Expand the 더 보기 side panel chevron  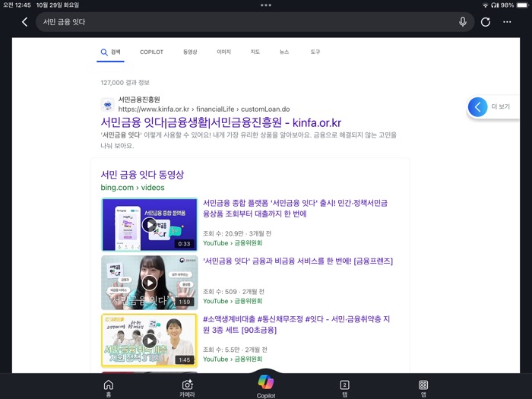click(x=478, y=107)
